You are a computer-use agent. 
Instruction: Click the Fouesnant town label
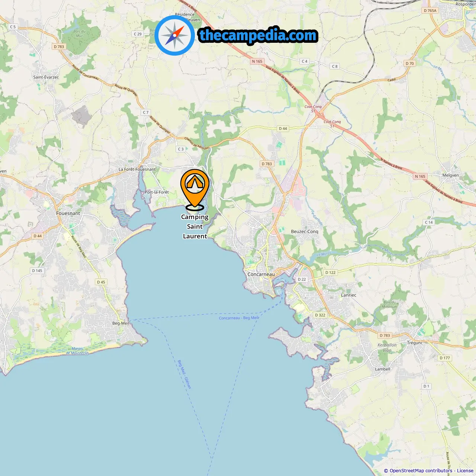(x=68, y=213)
